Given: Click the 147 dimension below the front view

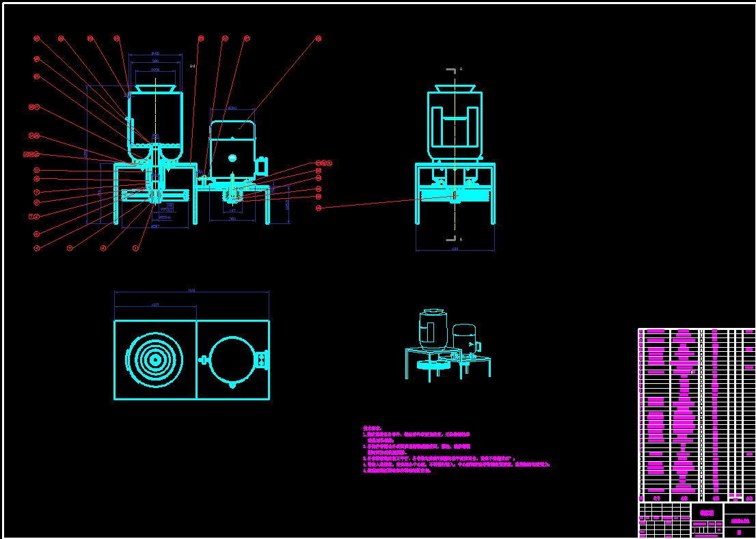Looking at the screenshot, I should (232, 210).
